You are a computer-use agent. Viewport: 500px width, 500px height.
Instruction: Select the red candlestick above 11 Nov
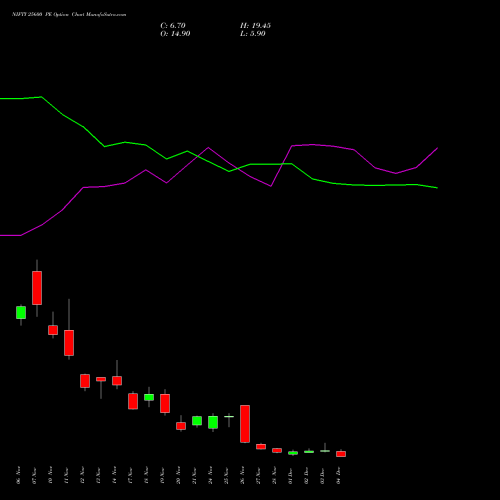coord(69,343)
